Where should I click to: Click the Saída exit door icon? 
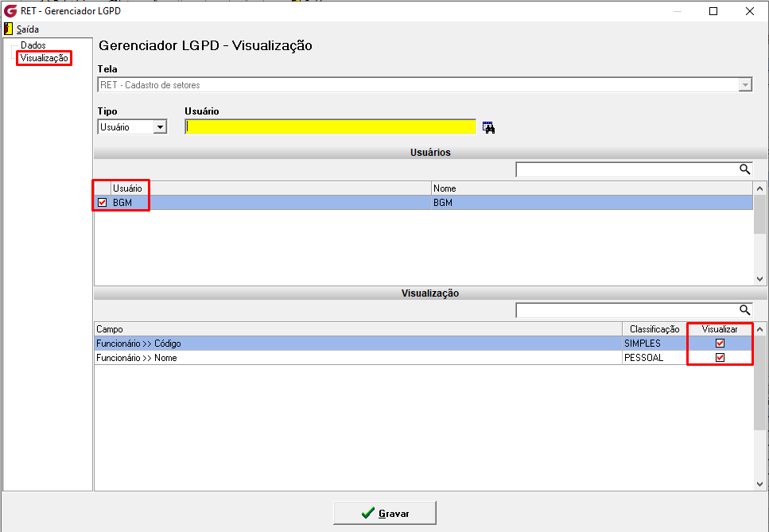[8, 29]
